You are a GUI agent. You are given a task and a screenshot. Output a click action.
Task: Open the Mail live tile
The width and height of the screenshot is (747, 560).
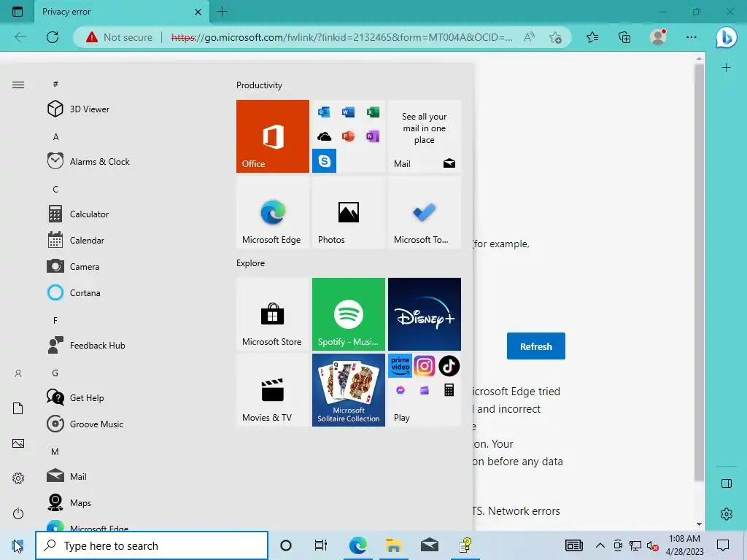pos(425,136)
